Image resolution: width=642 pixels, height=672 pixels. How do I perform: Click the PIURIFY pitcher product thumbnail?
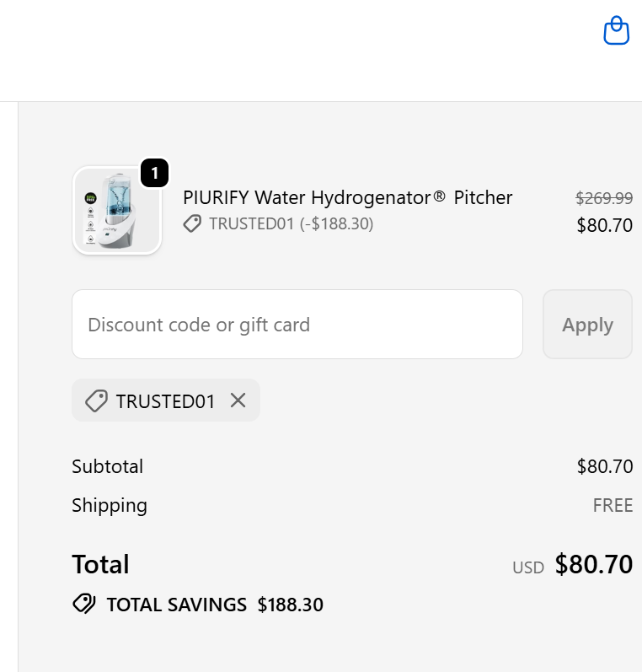click(x=116, y=211)
